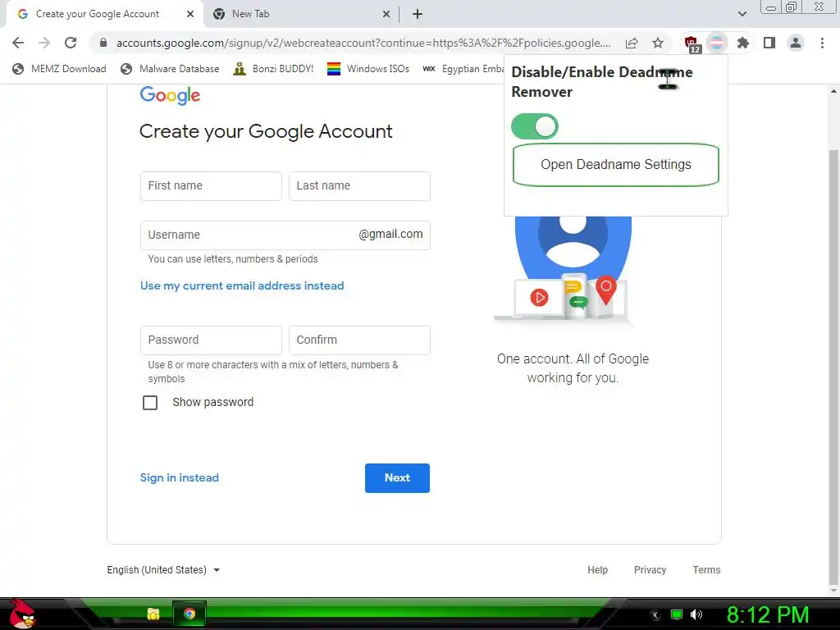Bookmark this page with the star
Viewport: 840px width, 630px height.
[658, 43]
